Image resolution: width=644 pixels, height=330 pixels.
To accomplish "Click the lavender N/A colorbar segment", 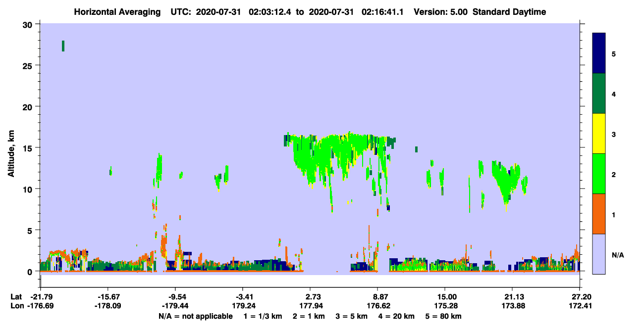I will [x=599, y=254].
